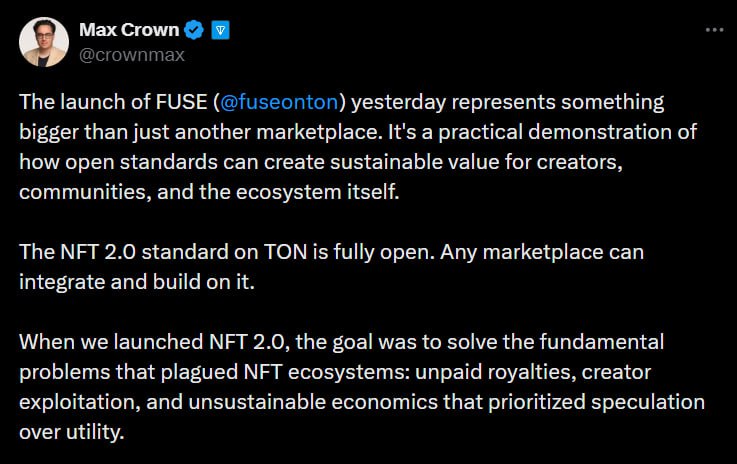Image resolution: width=737 pixels, height=464 pixels.
Task: Click the blue verified checkmark badge
Action: tap(194, 30)
